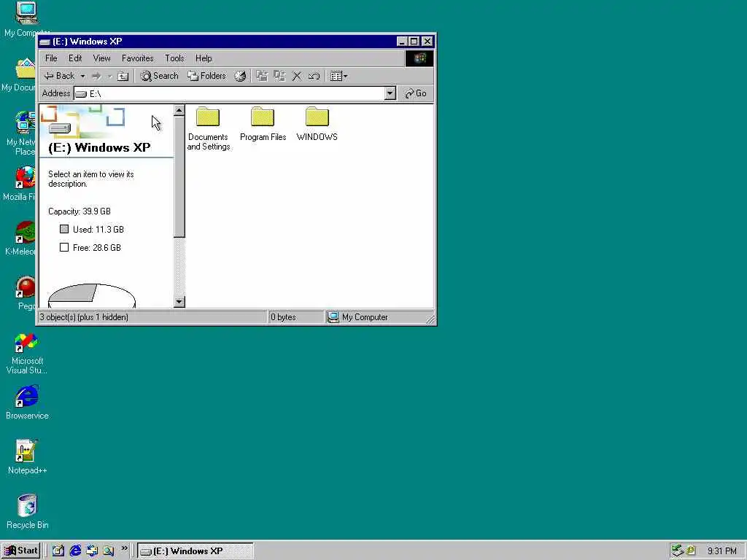747x560 pixels.
Task: Click the gray Used space legend swatch
Action: tap(64, 229)
